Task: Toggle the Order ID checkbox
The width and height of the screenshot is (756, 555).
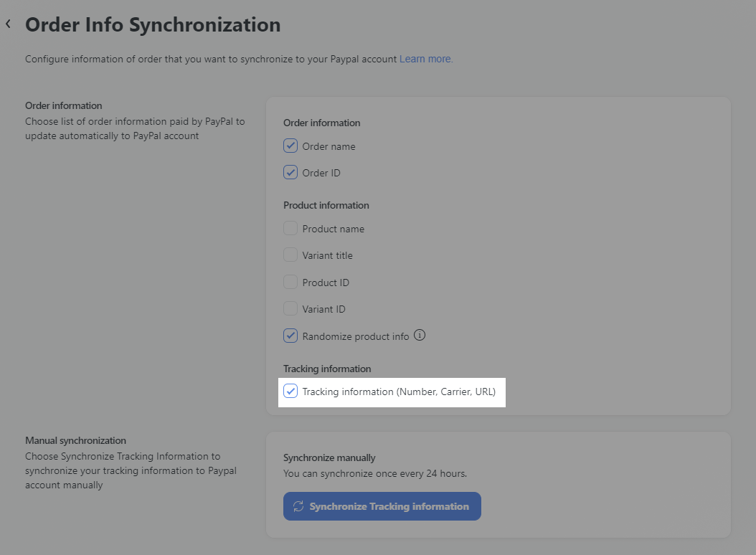Action: point(290,173)
